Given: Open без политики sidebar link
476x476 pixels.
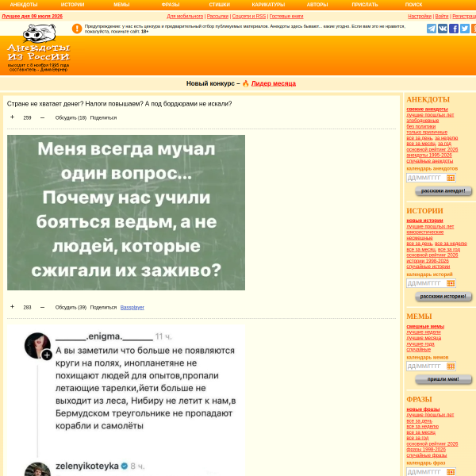Looking at the screenshot, I should tap(421, 126).
